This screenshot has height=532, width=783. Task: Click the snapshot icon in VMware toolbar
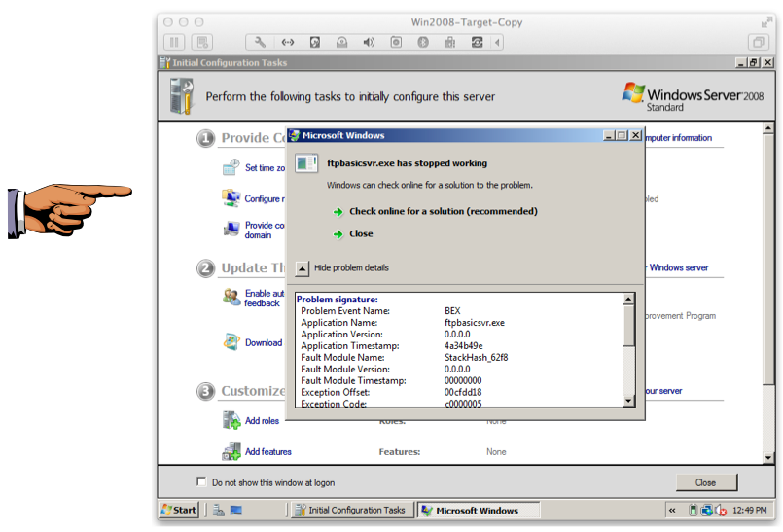point(202,42)
